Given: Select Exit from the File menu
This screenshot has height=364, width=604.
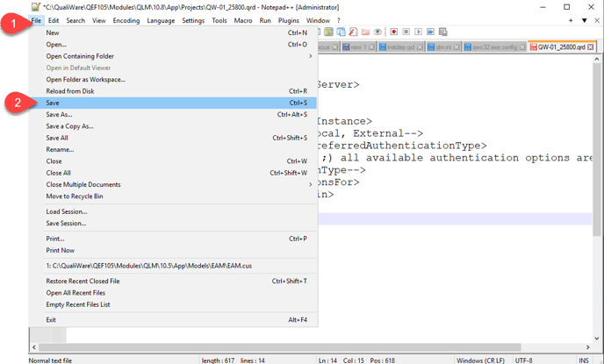Looking at the screenshot, I should tap(173, 320).
